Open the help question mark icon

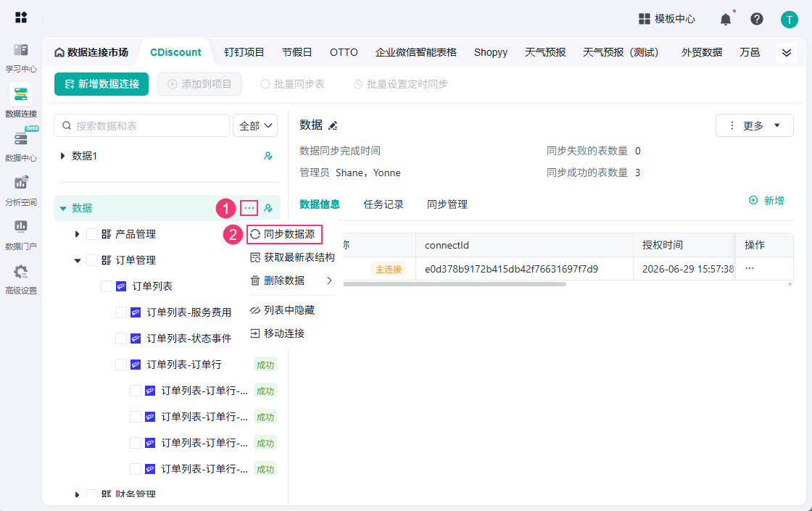pos(757,19)
